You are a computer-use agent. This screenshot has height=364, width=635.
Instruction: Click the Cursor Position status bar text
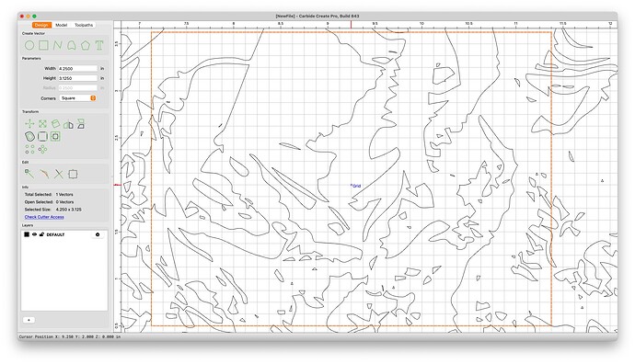tap(69, 336)
